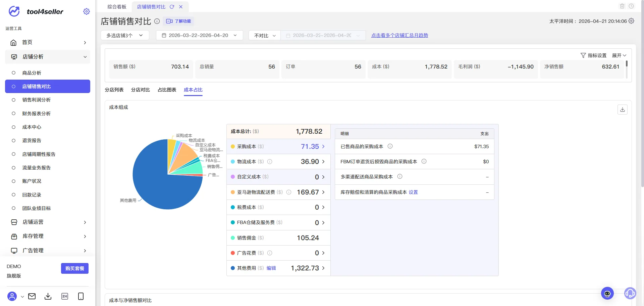Switch to the 综合看板 tab
Image resolution: width=644 pixels, height=306 pixels.
117,7
